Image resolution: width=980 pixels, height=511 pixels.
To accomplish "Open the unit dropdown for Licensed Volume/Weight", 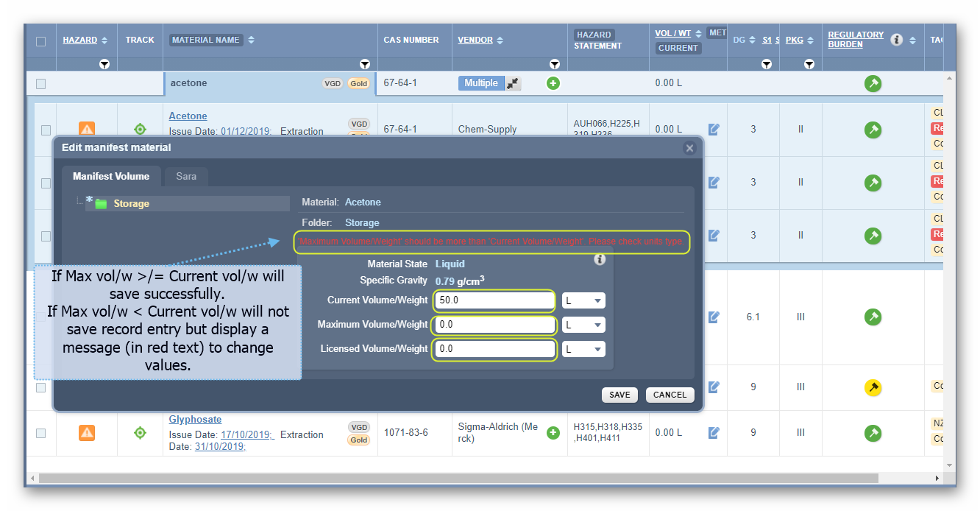I will (584, 349).
